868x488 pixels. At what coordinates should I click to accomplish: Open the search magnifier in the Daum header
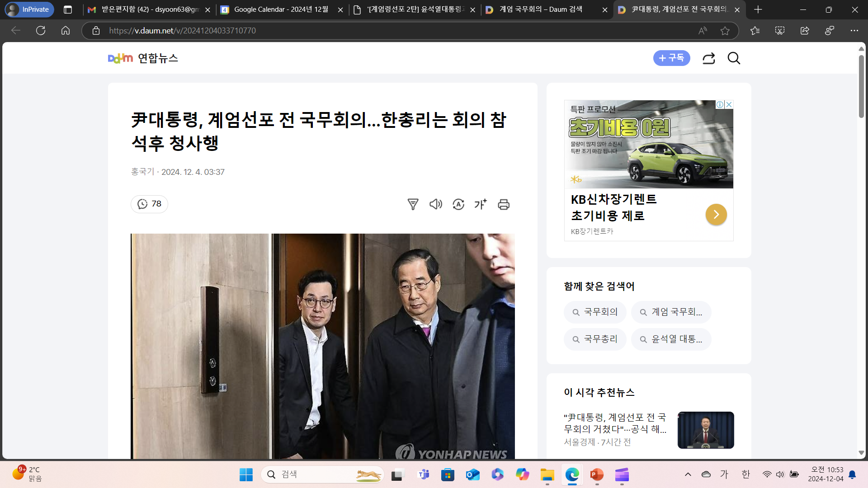(x=734, y=58)
